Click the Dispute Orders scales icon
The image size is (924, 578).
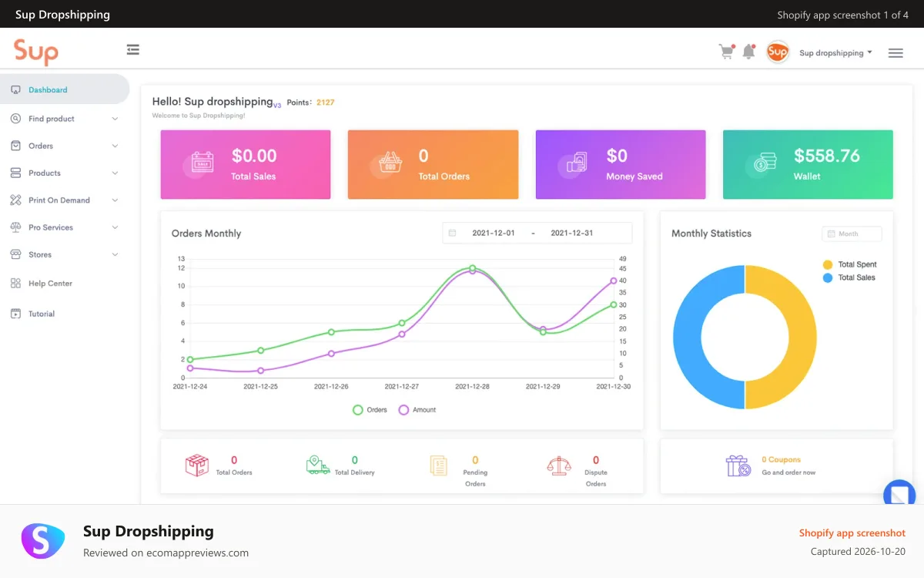(559, 465)
